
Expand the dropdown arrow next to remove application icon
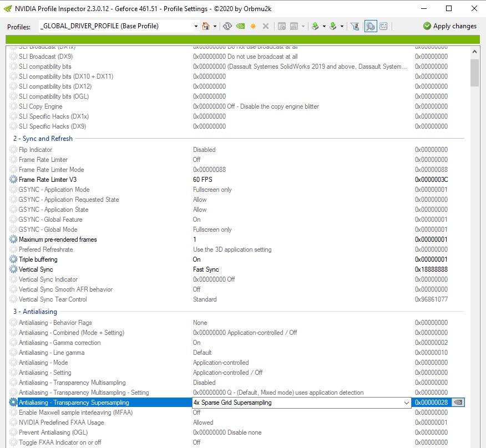tap(303, 26)
